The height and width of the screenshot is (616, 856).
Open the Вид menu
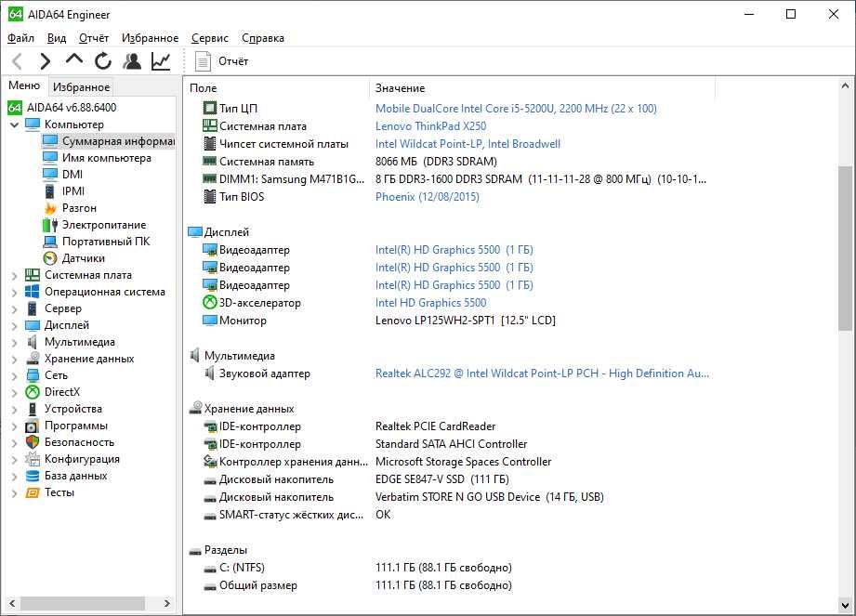tap(56, 38)
